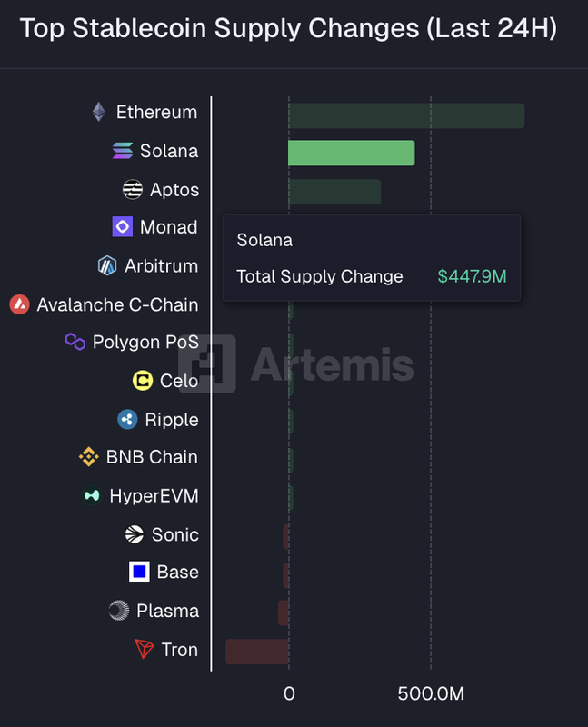The height and width of the screenshot is (727, 588).
Task: Click the Polygon PoS purple icon
Action: click(x=75, y=342)
